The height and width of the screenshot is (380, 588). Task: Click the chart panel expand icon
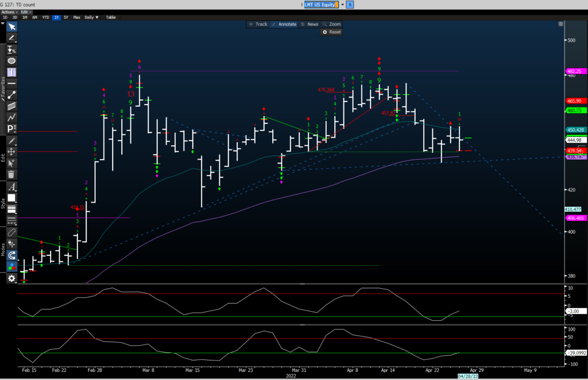[560, 24]
